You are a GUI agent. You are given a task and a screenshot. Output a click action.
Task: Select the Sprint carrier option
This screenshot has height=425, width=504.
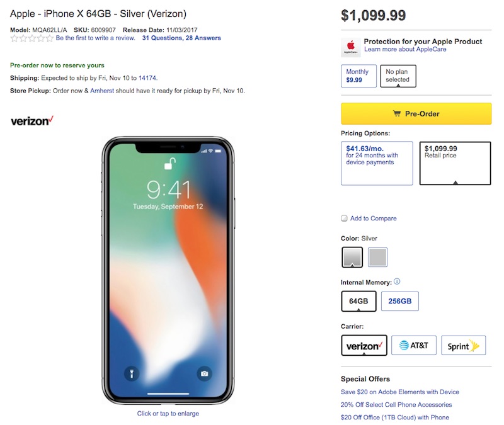click(x=463, y=346)
